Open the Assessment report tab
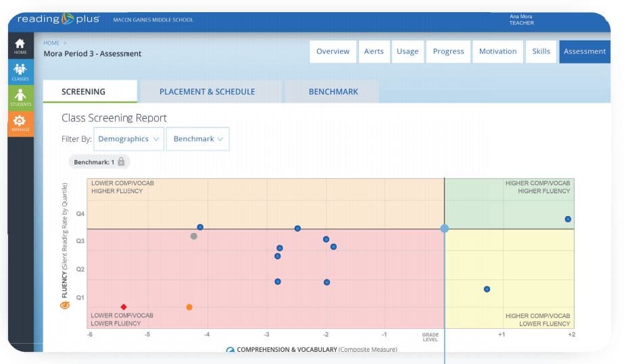Image resolution: width=632 pixels, height=364 pixels. 585,51
